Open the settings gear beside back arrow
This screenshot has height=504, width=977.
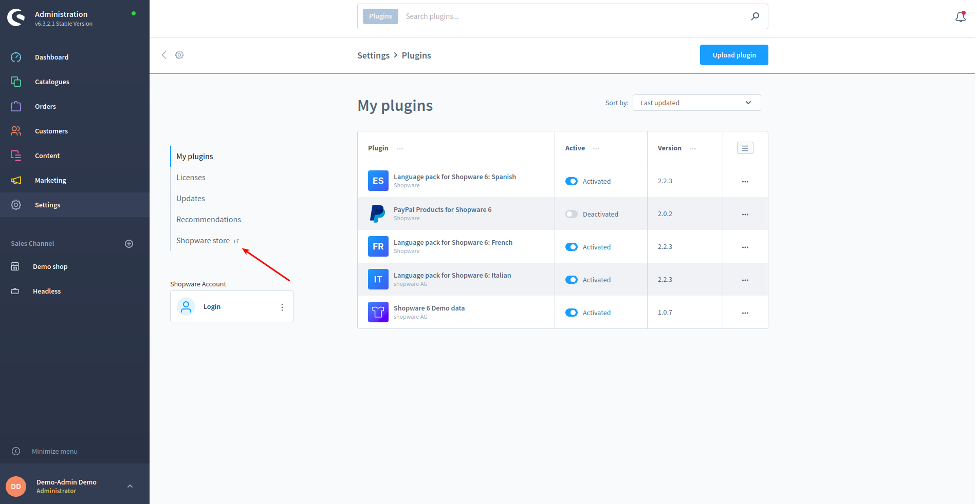point(179,55)
